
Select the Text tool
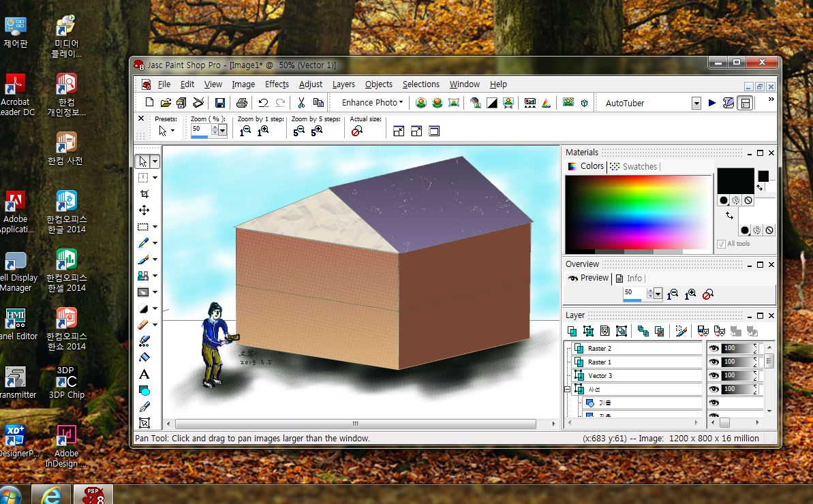144,375
